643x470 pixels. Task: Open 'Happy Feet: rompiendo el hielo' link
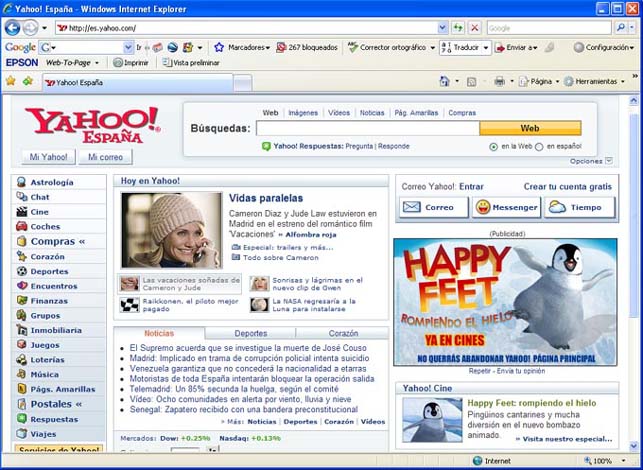(x=531, y=403)
